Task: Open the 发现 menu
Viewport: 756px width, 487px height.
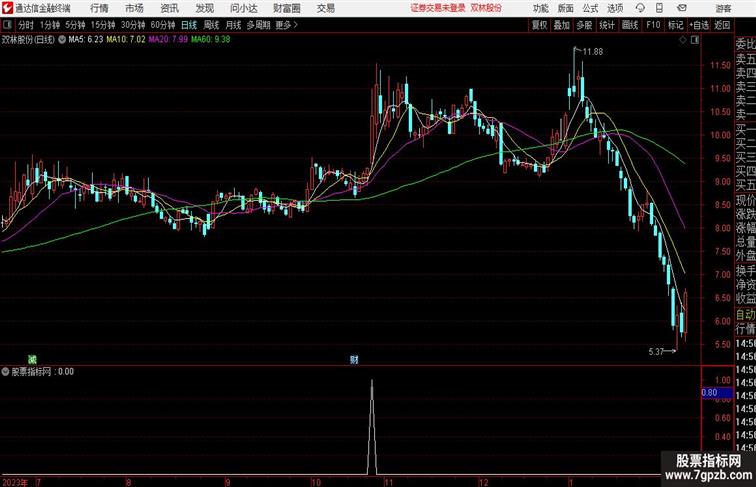Action: coord(204,8)
